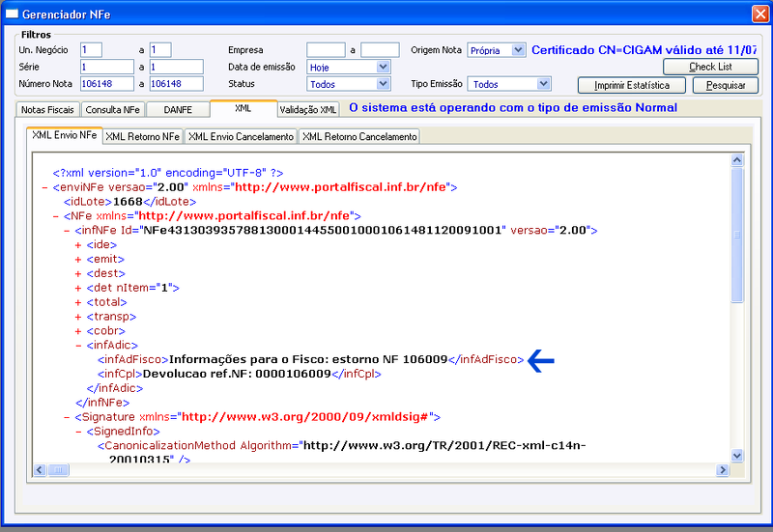Go to the Validação XML tab
This screenshot has height=532, width=773.
click(x=308, y=109)
